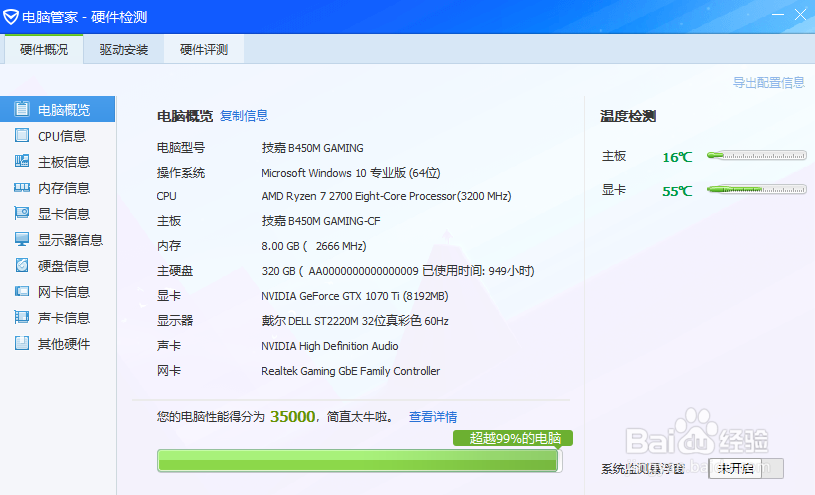Click the 320 GB main disk value
Viewport: 815px width, 495px height.
[x=398, y=271]
